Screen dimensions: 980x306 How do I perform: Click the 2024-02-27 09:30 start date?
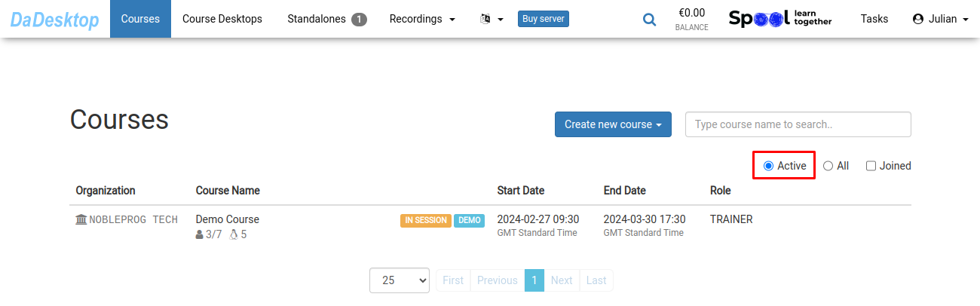pyautogui.click(x=538, y=219)
